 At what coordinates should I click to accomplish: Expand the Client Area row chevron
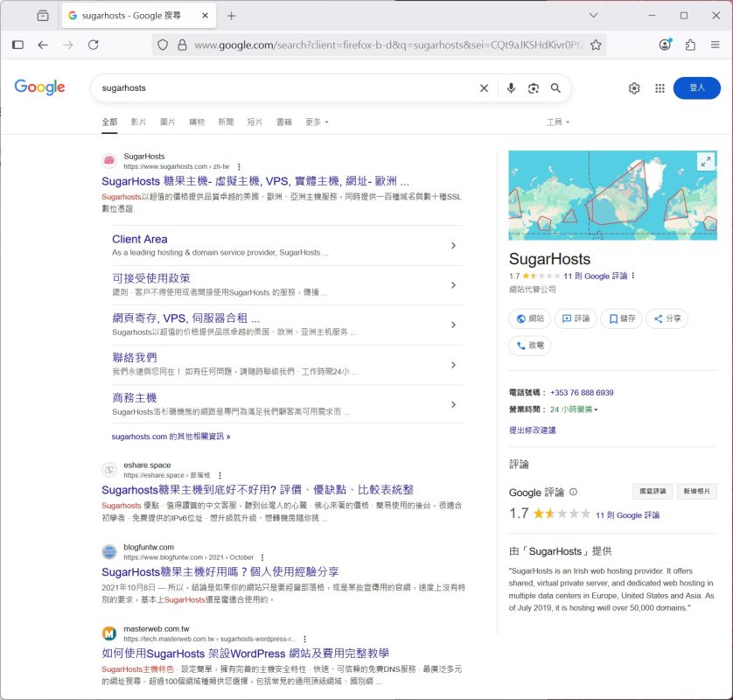click(x=453, y=246)
